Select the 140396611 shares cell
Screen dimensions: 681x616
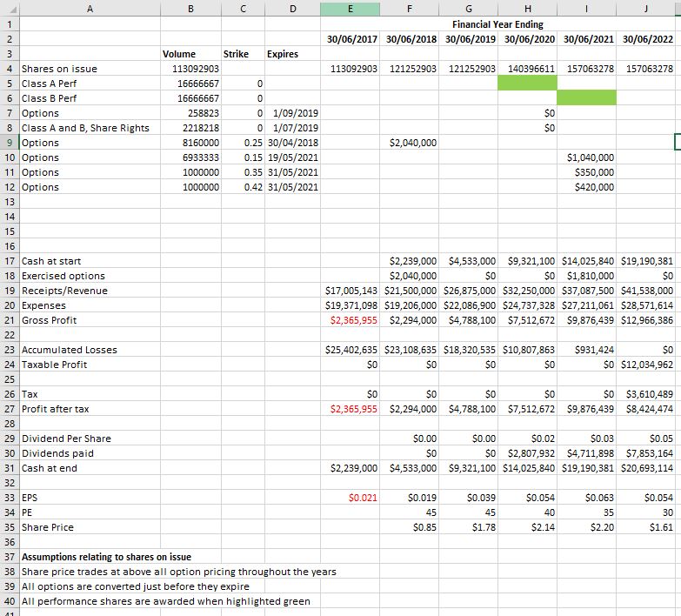[527, 69]
